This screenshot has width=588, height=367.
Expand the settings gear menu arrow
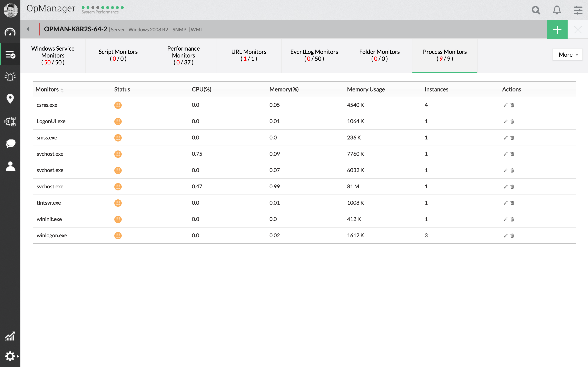tap(18, 356)
